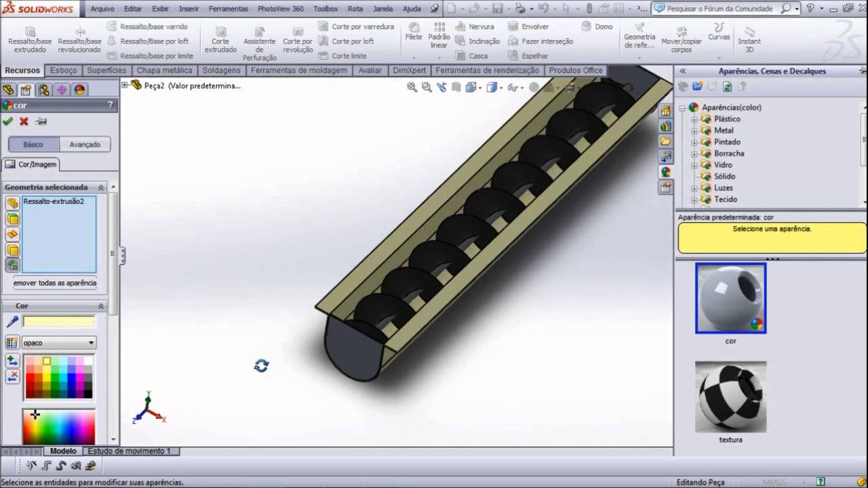Click the help question mark in cor panel

coord(111,105)
